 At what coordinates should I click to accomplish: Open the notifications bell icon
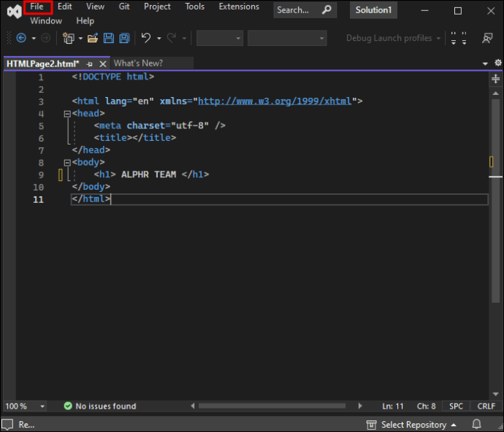(476, 424)
